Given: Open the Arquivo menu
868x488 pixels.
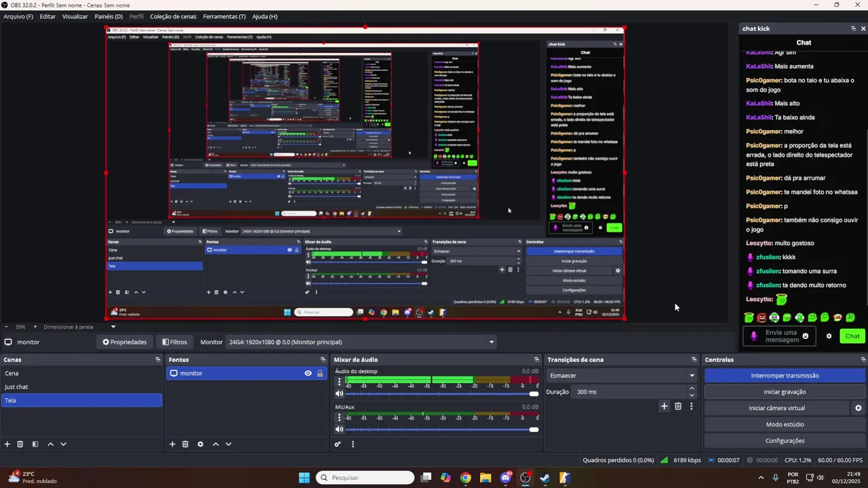Looking at the screenshot, I should (18, 16).
